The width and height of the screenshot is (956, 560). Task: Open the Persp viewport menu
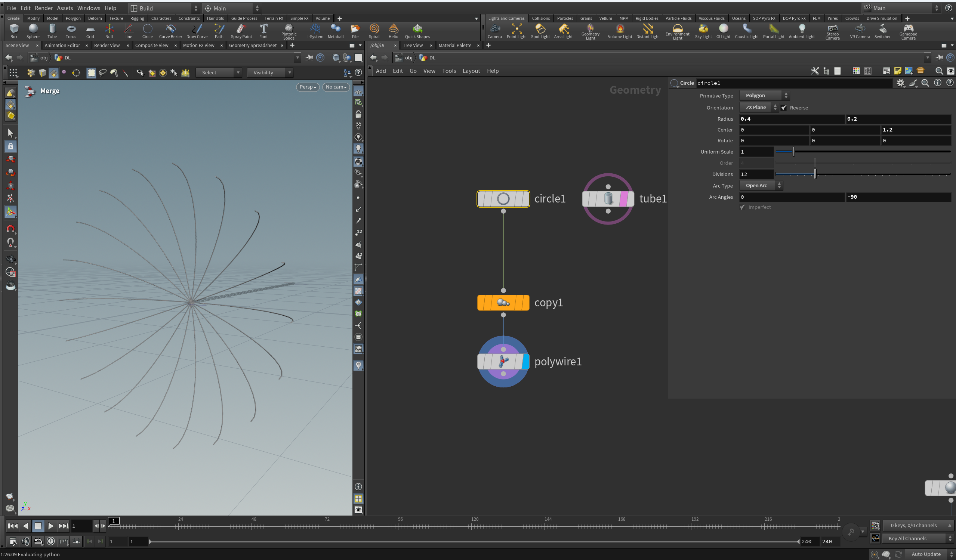[307, 87]
